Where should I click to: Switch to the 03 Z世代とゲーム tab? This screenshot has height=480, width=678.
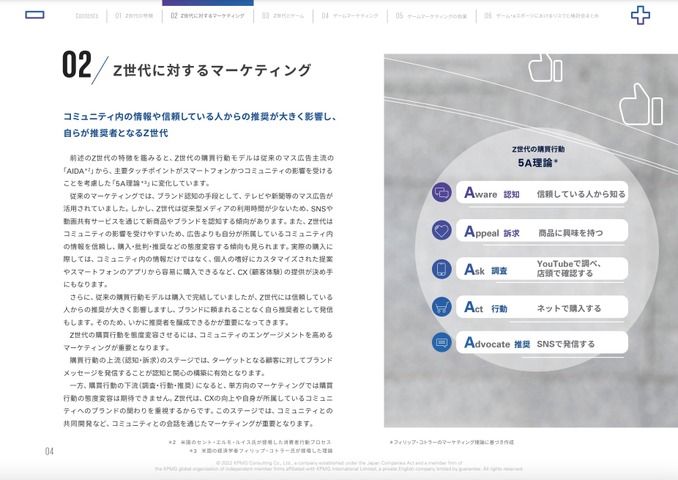(283, 16)
